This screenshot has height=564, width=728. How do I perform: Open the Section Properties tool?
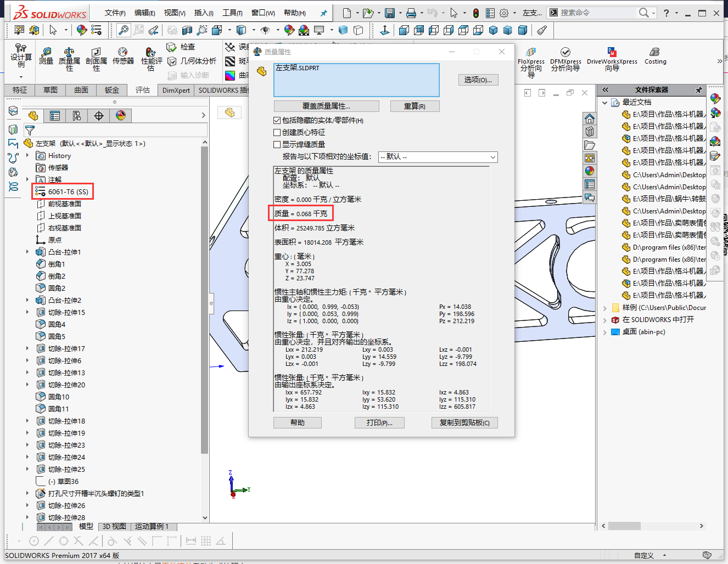96,57
